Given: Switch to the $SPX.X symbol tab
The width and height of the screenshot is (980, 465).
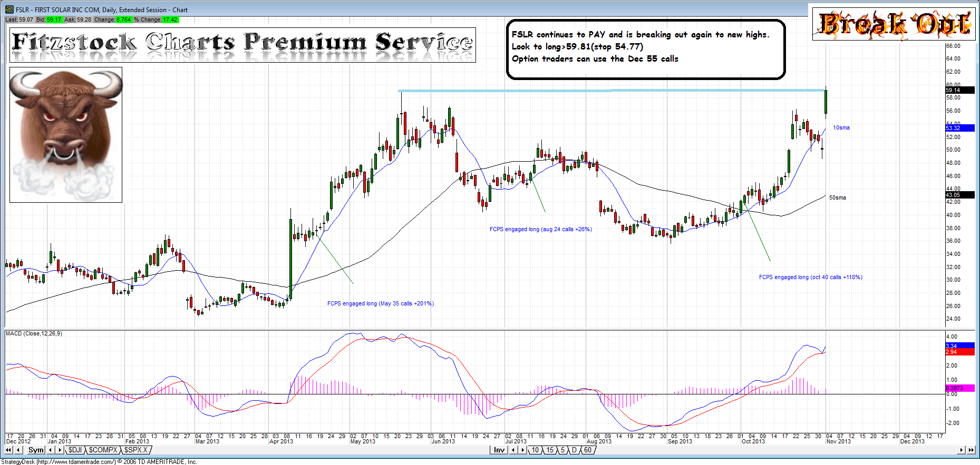Looking at the screenshot, I should pos(136,450).
